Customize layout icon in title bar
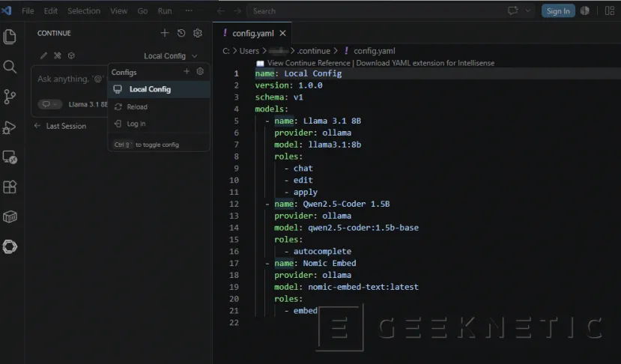The height and width of the screenshot is (364, 621). [x=610, y=10]
